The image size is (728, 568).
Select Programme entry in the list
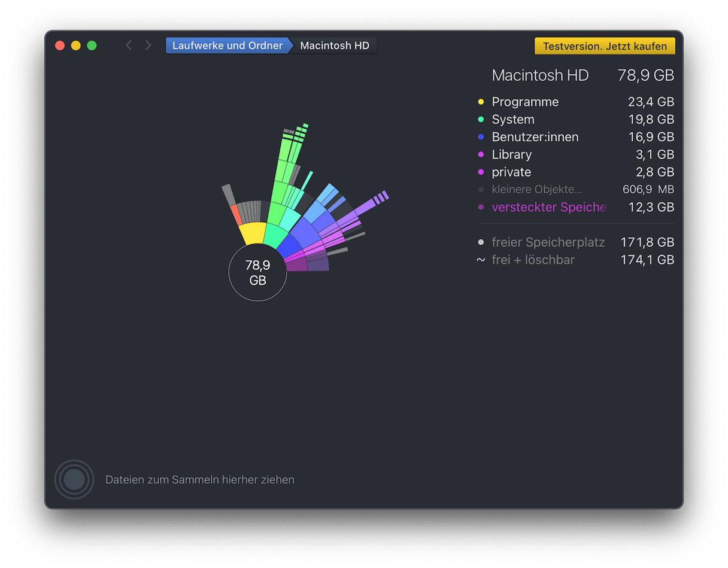point(525,102)
